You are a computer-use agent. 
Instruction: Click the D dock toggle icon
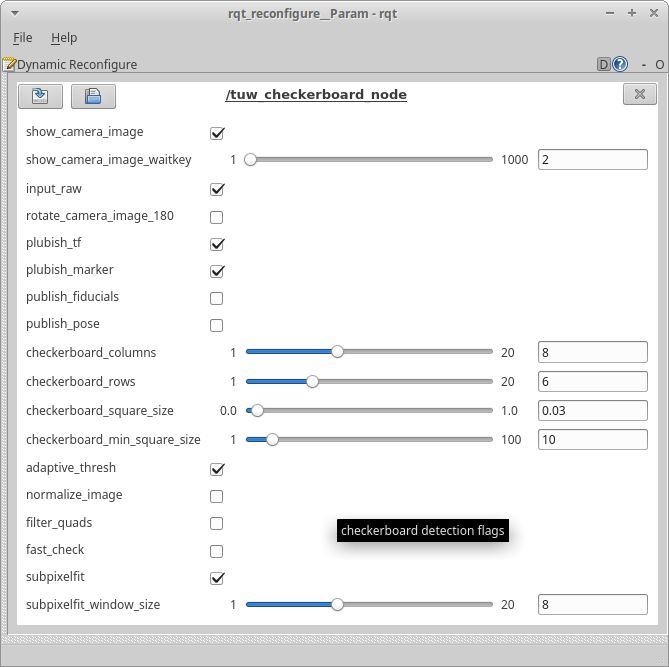pyautogui.click(x=604, y=65)
